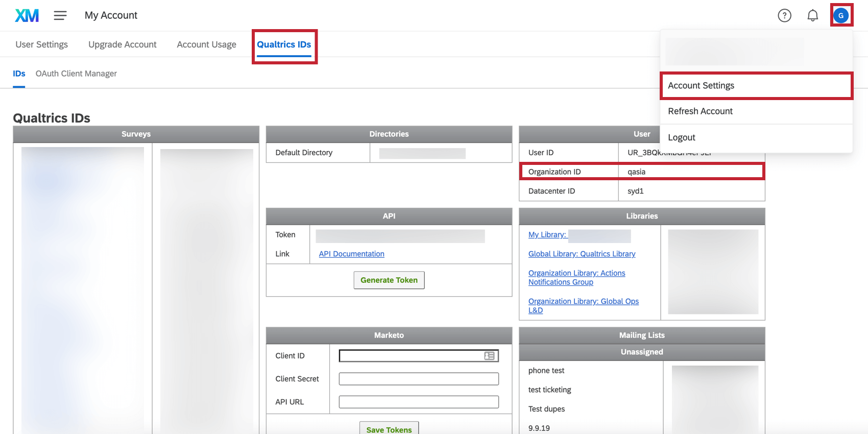Click the My Account page title
868x434 pixels.
[111, 15]
